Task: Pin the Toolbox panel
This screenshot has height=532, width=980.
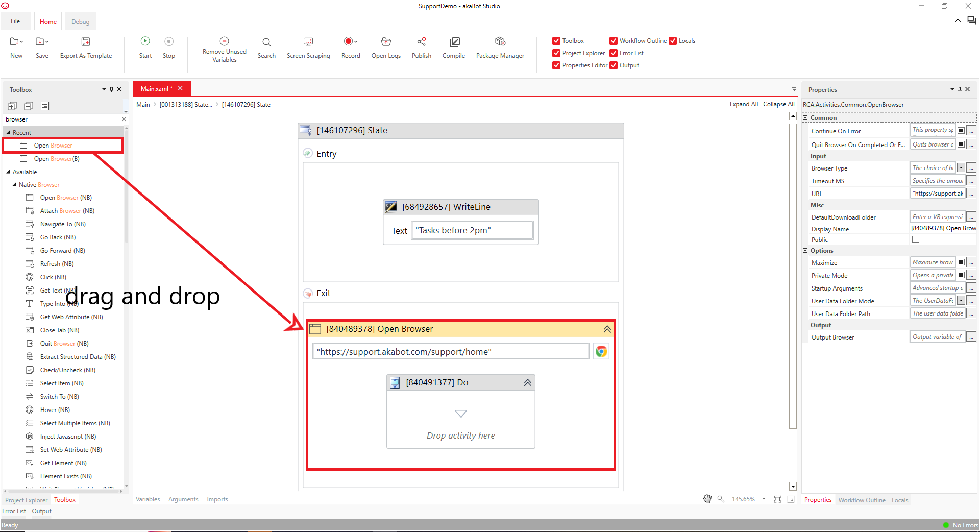Action: coord(111,89)
